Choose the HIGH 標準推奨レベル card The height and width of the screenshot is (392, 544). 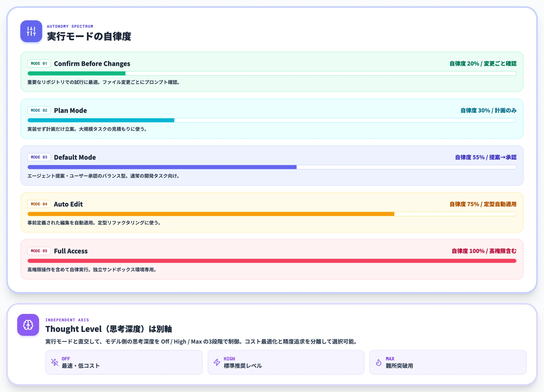pyautogui.click(x=286, y=362)
